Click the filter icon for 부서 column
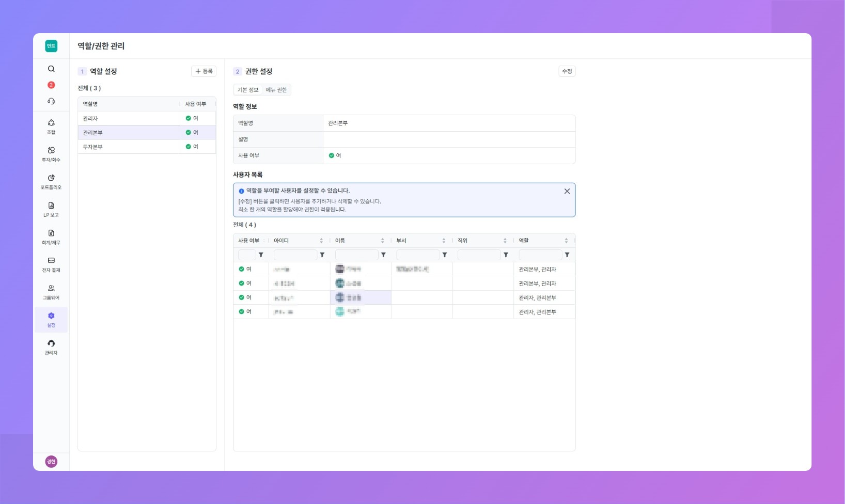The image size is (845, 504). point(445,255)
